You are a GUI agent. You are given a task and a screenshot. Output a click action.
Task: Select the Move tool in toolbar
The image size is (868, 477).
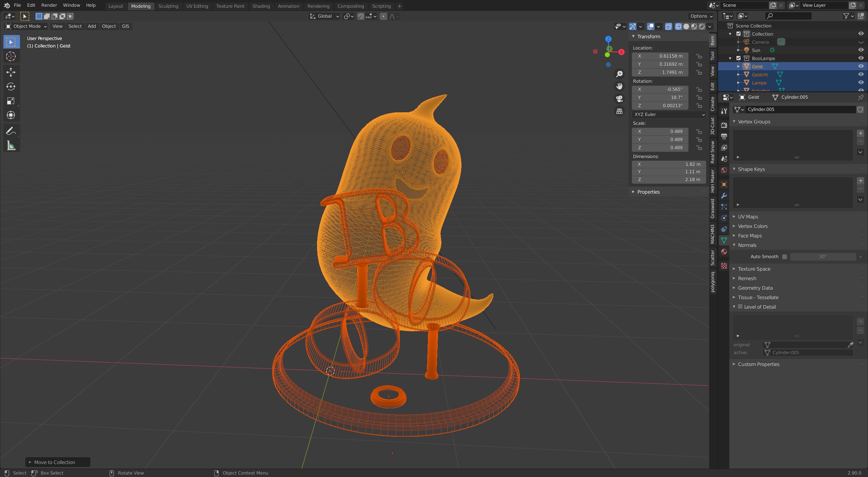11,72
